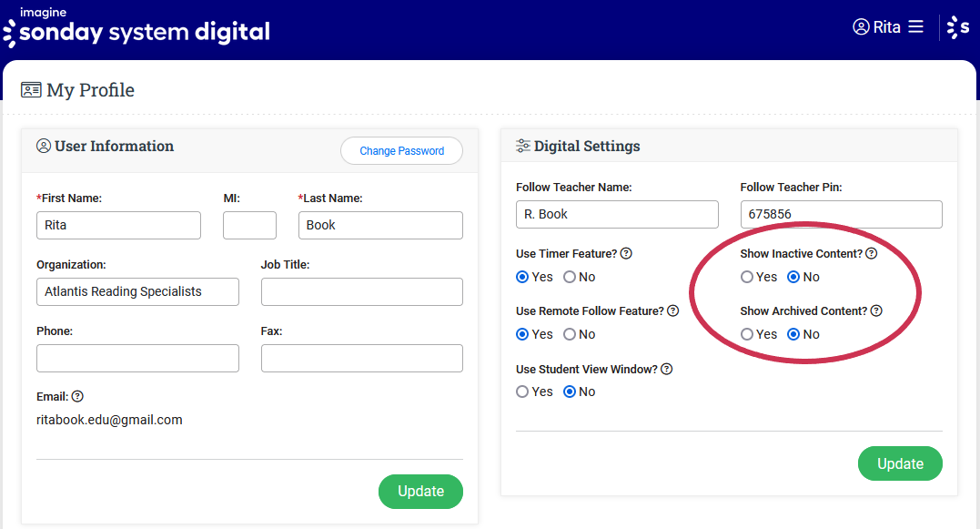Open help for Use Remote Follow Feature
This screenshot has width=980, height=529.
672,311
